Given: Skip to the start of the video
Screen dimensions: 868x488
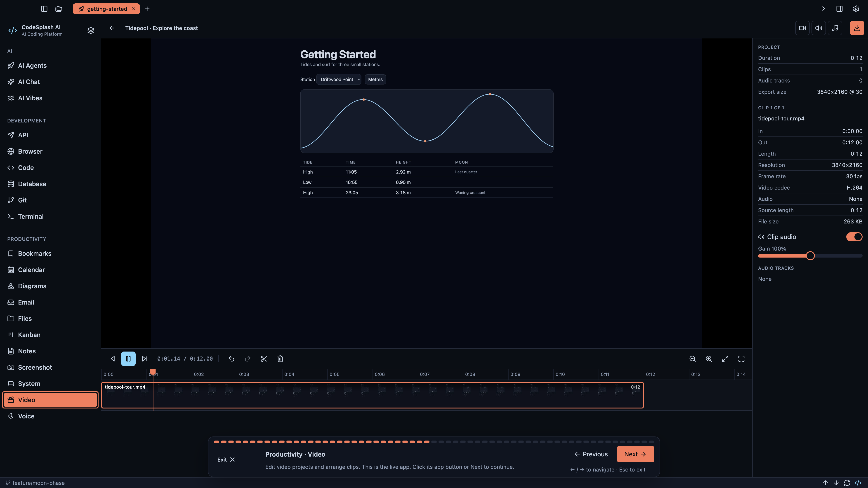Looking at the screenshot, I should 112,359.
